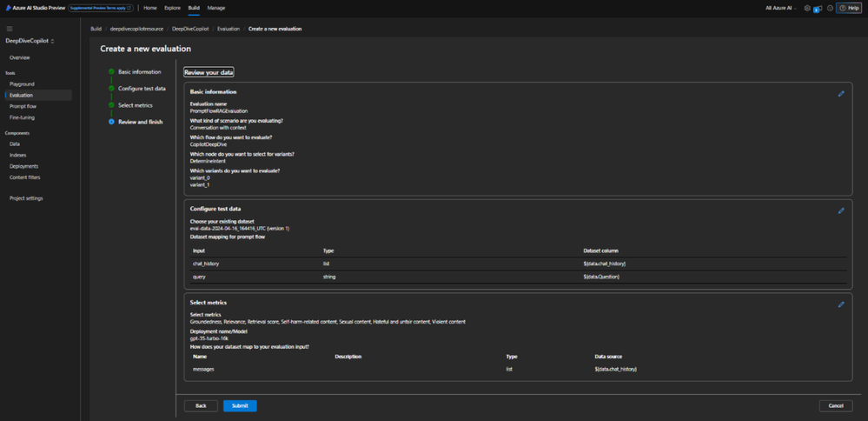Image resolution: width=868 pixels, height=421 pixels.
Task: Open the DeepDiveCopilot project switcher
Action: click(x=30, y=41)
